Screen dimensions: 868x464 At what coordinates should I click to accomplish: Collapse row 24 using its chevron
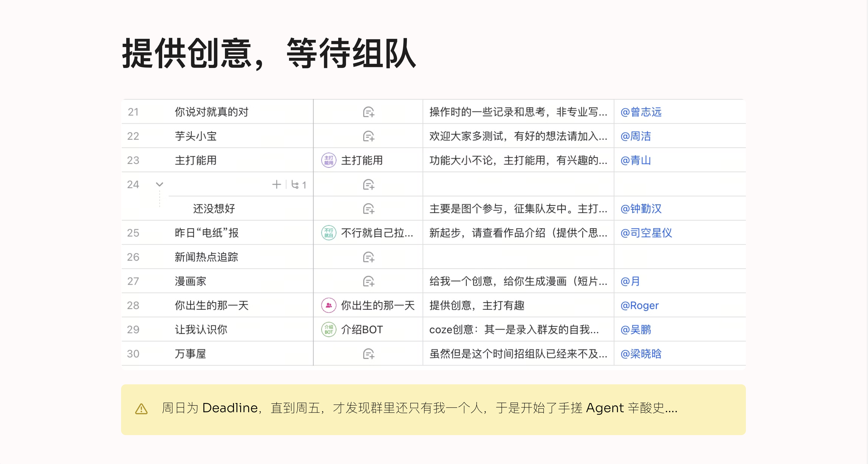pos(159,184)
